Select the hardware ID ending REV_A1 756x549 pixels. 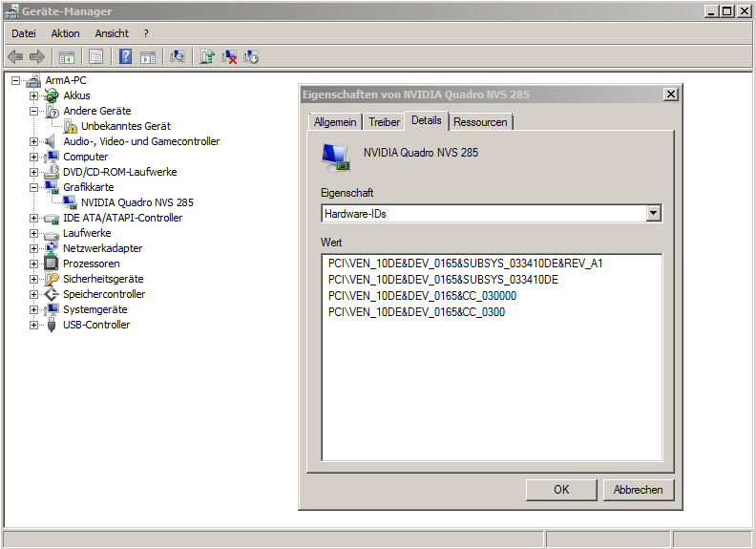(465, 264)
